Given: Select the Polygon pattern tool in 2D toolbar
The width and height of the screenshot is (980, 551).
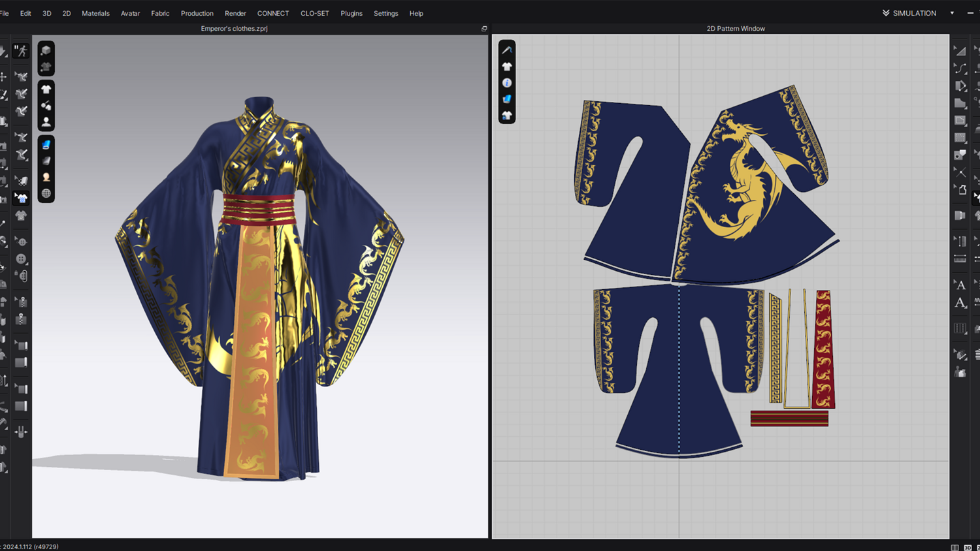Looking at the screenshot, I should pyautogui.click(x=960, y=86).
